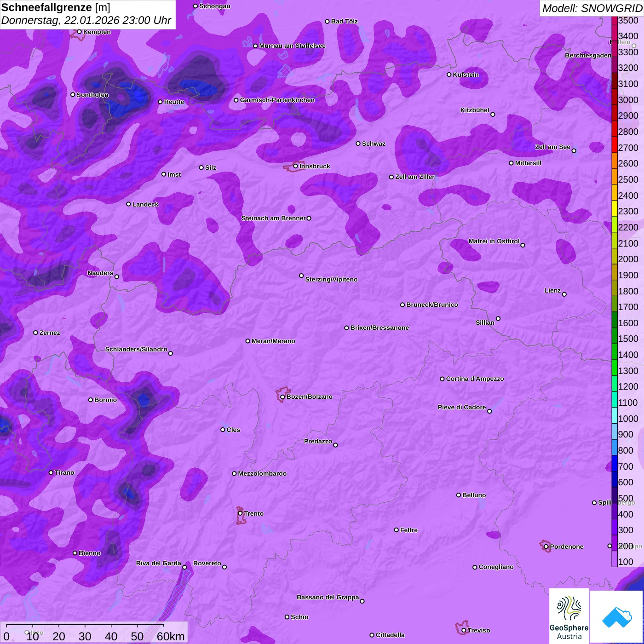This screenshot has height=644, width=644.
Task: Click the GeoSphere Austria logo
Action: point(569,616)
